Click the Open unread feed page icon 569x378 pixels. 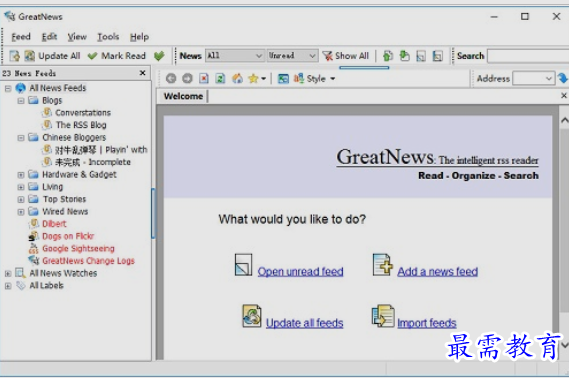pyautogui.click(x=243, y=264)
